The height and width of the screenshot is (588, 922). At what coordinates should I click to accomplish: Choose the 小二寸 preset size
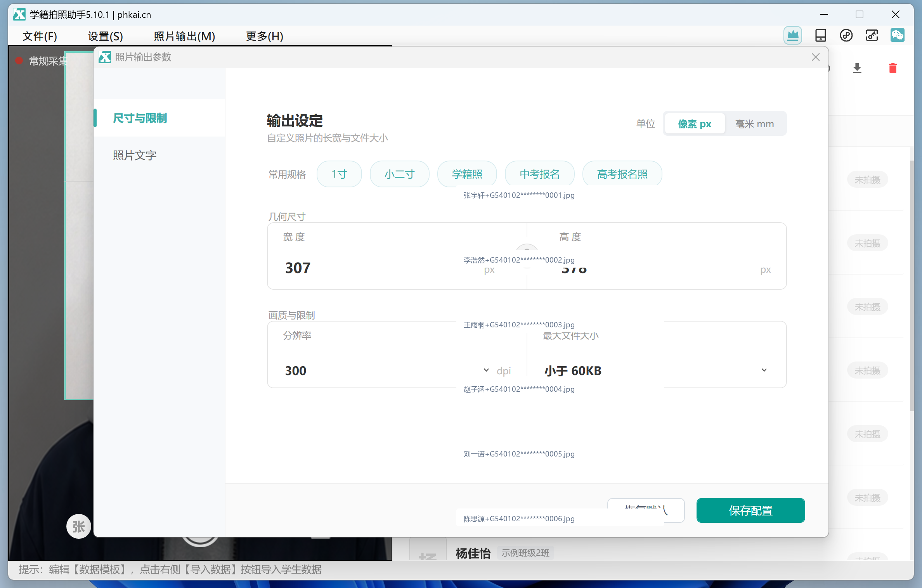pyautogui.click(x=399, y=174)
